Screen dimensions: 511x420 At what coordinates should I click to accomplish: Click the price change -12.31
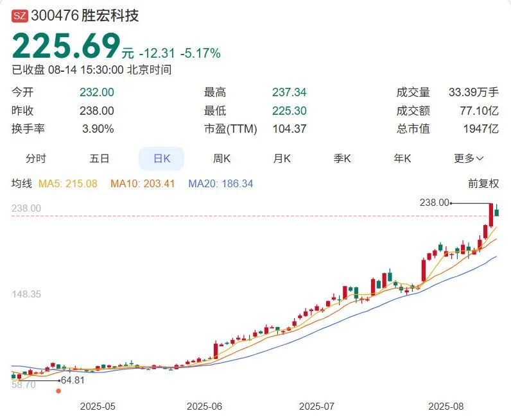tap(157, 53)
